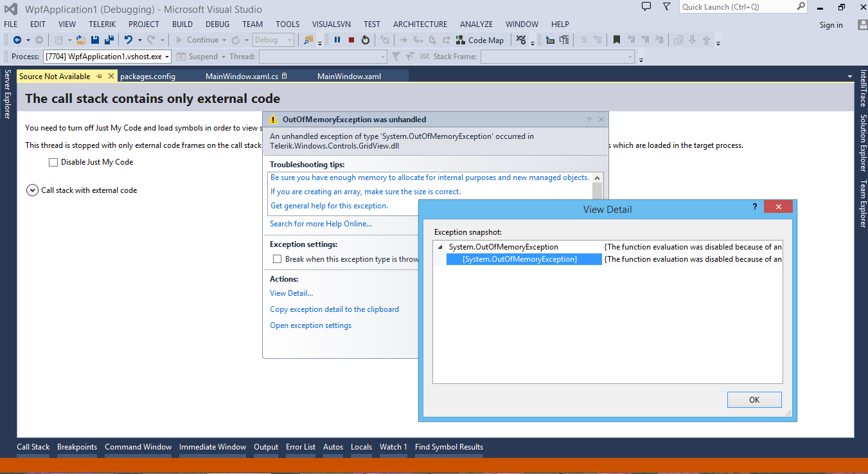Click the feedback speech bubble icon
The height and width of the screenshot is (474, 868).
click(646, 6)
